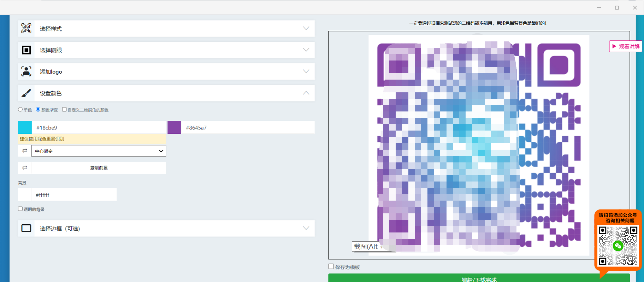This screenshot has width=644, height=282.
Task: Click the QR style icon beside 选择样式
Action: pyautogui.click(x=26, y=28)
